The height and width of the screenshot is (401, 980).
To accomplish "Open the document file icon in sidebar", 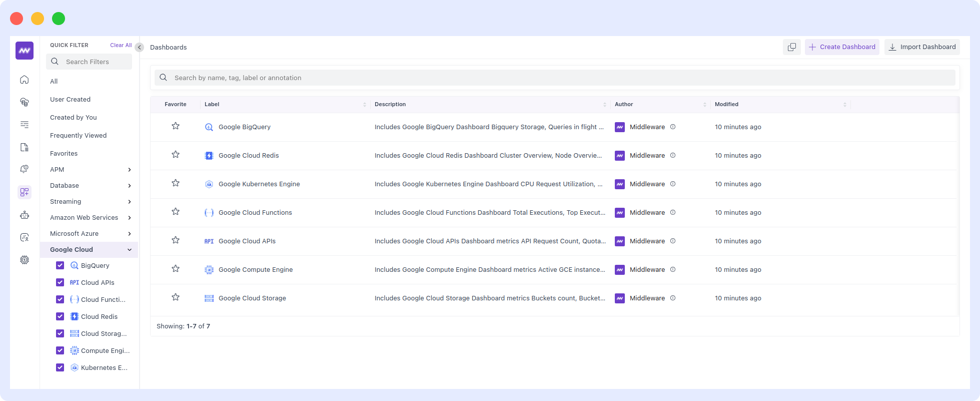I will coord(25,147).
